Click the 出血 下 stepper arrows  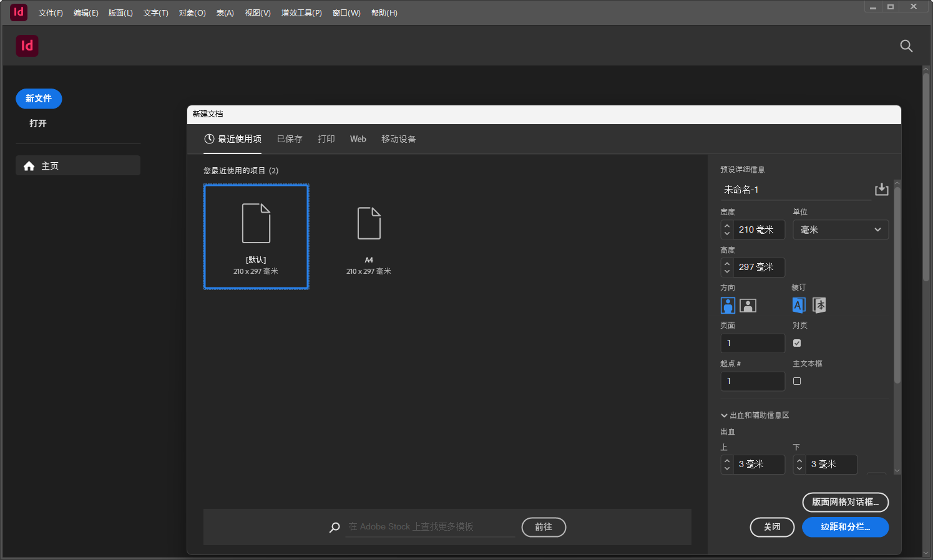[799, 465]
